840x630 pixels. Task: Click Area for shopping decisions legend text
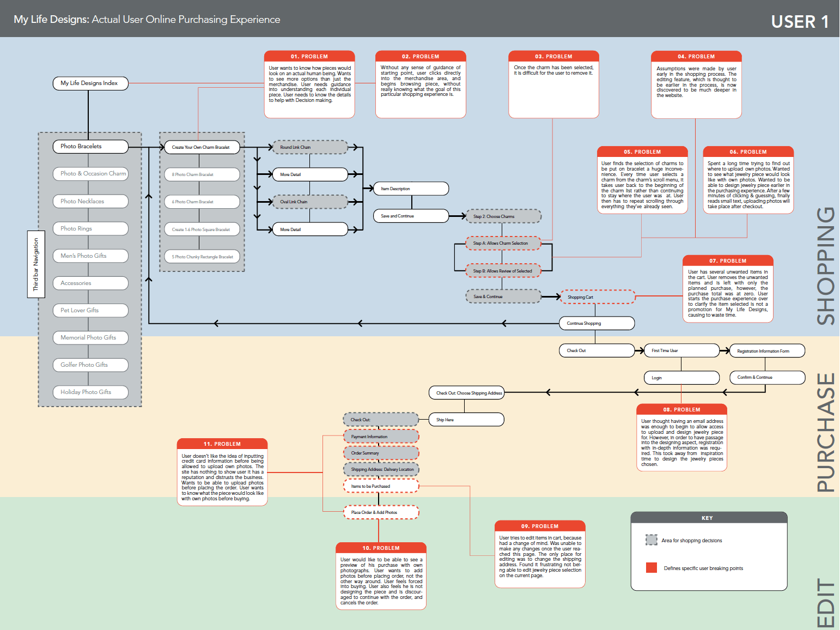(692, 541)
